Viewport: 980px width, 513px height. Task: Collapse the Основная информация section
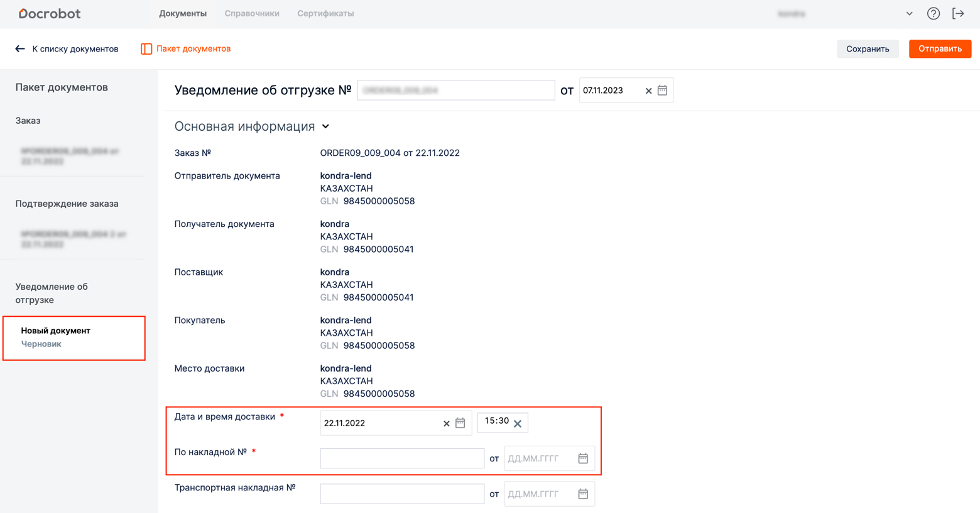click(x=325, y=126)
